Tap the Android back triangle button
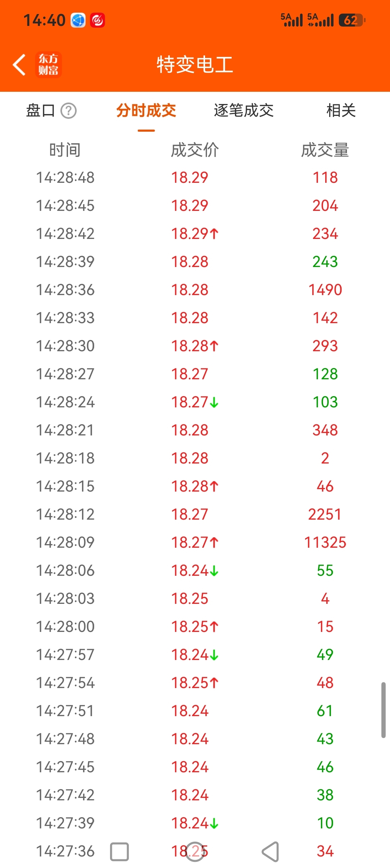390x868 pixels. click(271, 852)
